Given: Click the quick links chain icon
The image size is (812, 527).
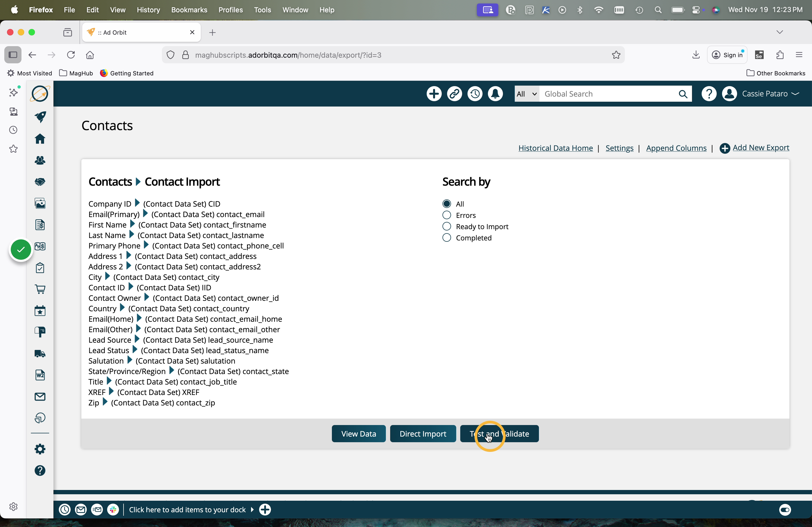Looking at the screenshot, I should coord(454,94).
